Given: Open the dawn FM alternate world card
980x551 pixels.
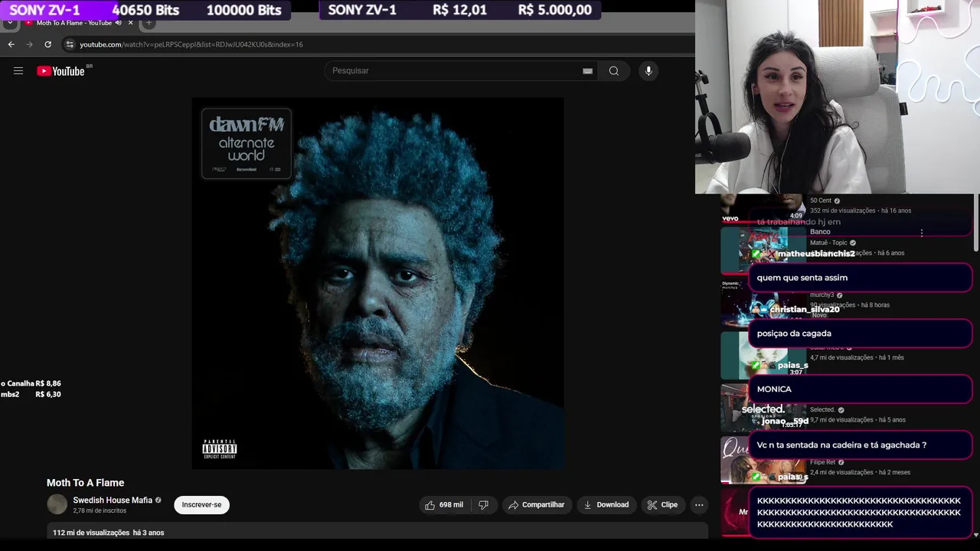Looking at the screenshot, I should point(247,143).
